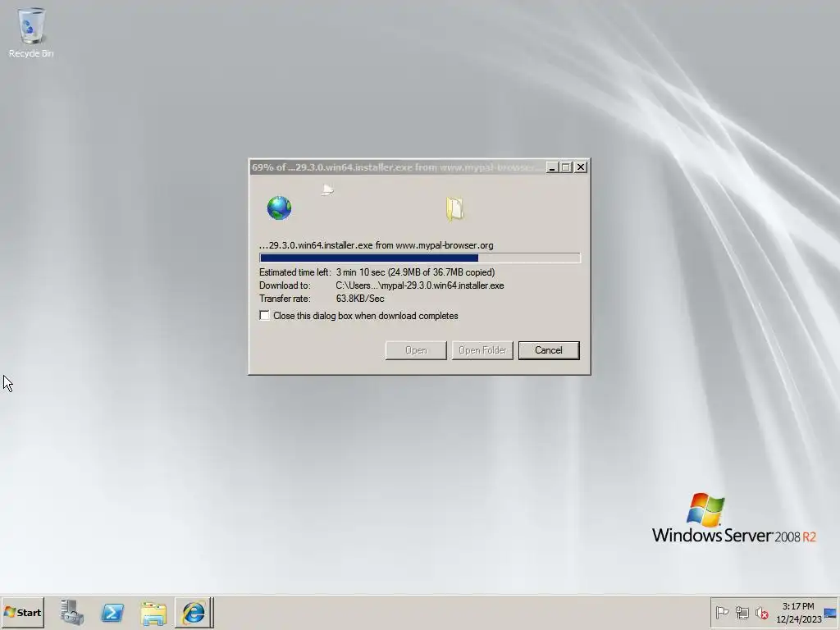Click the 'Transfer rate: 63.8KB/Sec' text
840x630 pixels.
322,299
